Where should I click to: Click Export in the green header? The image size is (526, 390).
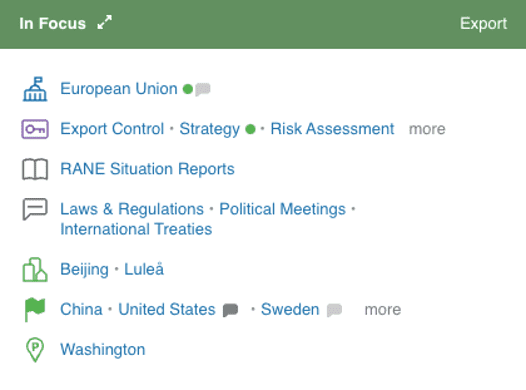tap(483, 23)
